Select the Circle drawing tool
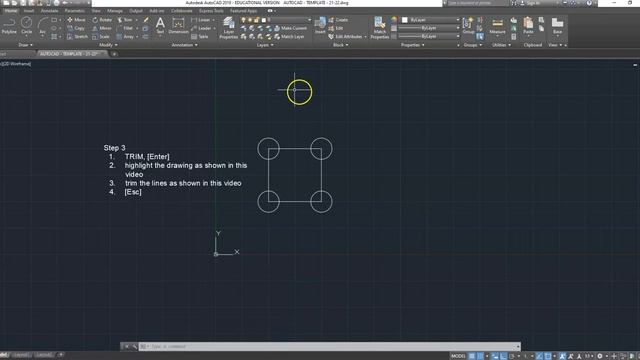Screen dimensions: 640x360 (27, 26)
